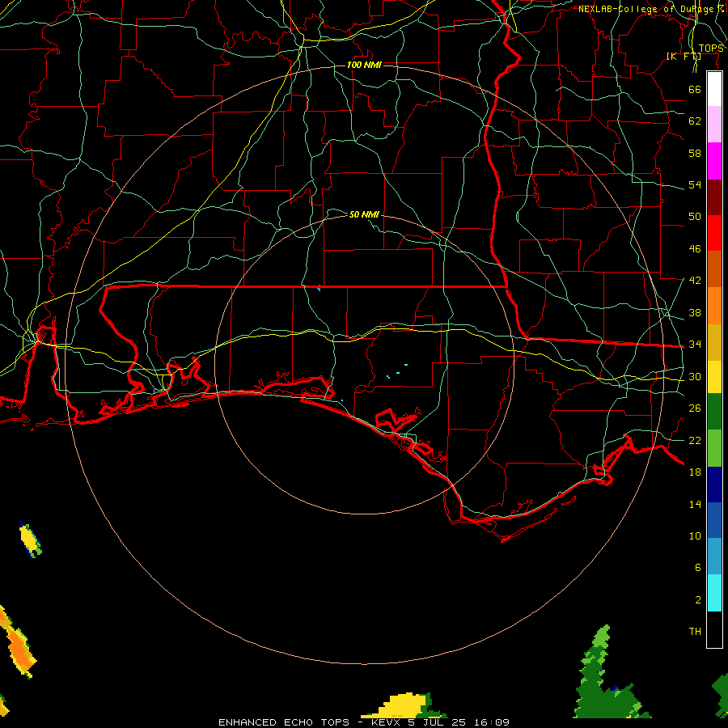Screen dimensions: 728x728
Task: Select the 34 scale label
Action: point(695,344)
